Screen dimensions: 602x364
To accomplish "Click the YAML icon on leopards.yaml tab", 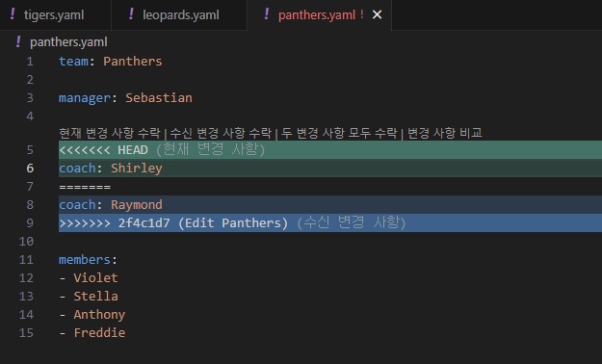I will 131,14.
